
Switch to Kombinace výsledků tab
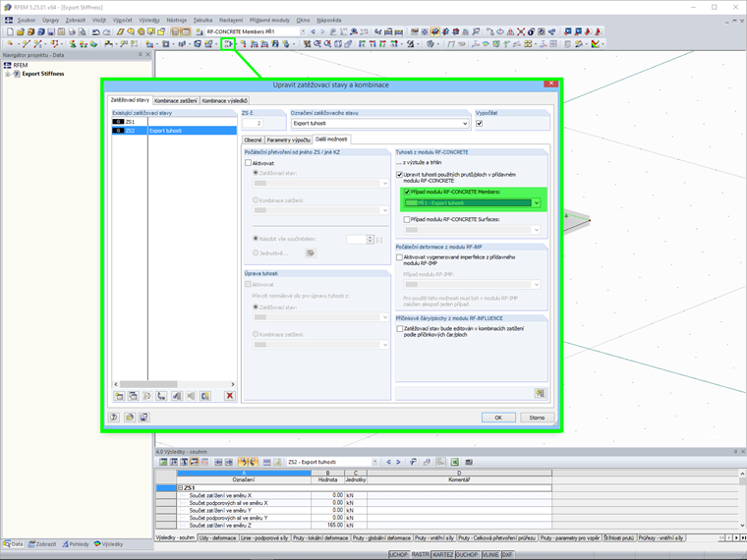pyautogui.click(x=224, y=100)
